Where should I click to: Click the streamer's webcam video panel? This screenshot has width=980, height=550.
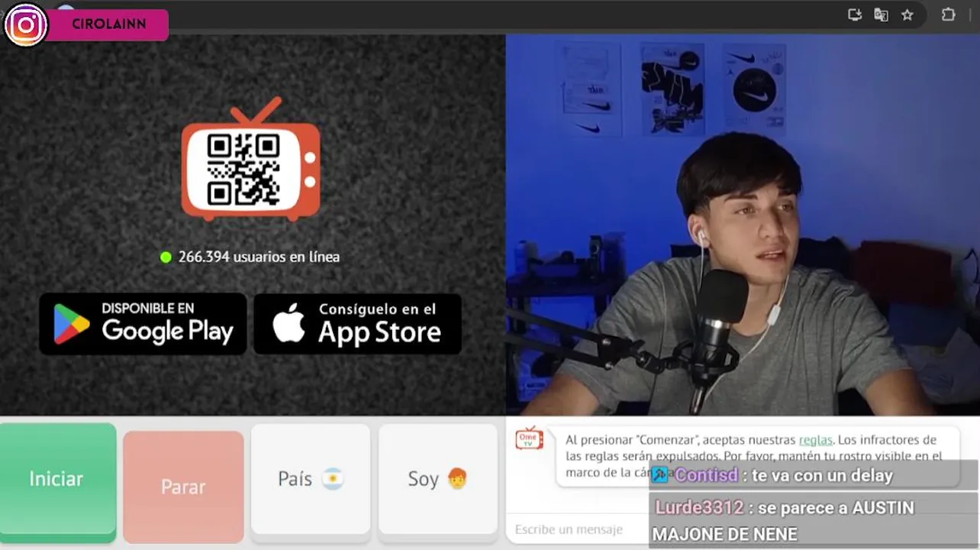click(743, 225)
